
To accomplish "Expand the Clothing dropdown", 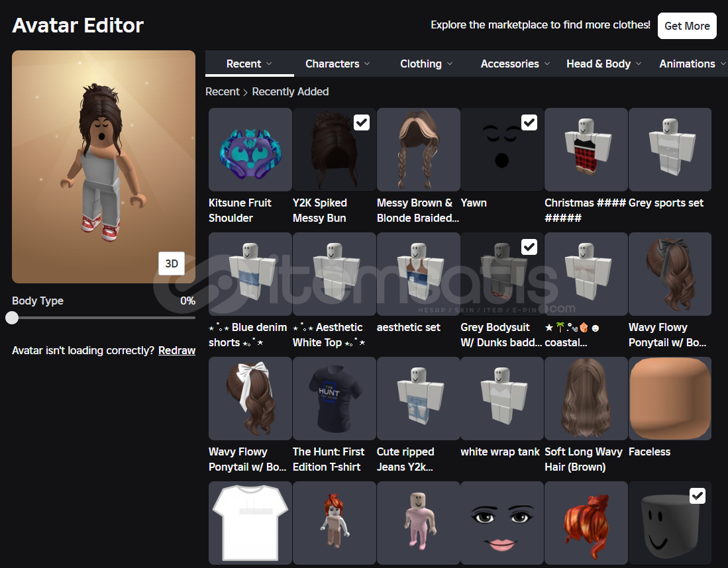I will click(x=426, y=64).
